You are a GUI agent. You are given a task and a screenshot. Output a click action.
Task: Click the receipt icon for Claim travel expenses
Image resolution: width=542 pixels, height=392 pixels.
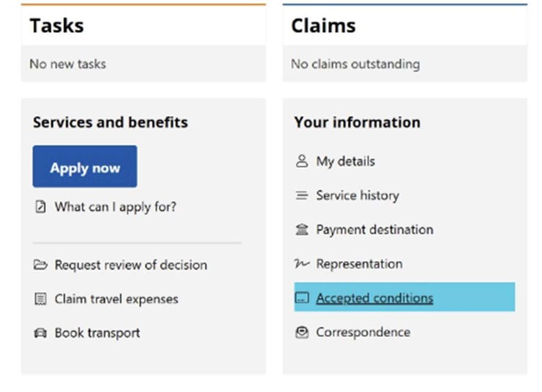coord(40,299)
